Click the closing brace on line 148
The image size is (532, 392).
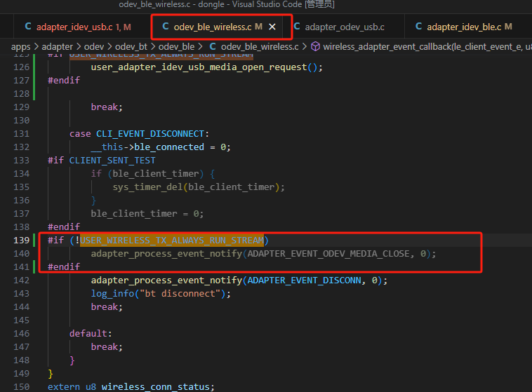pos(72,360)
